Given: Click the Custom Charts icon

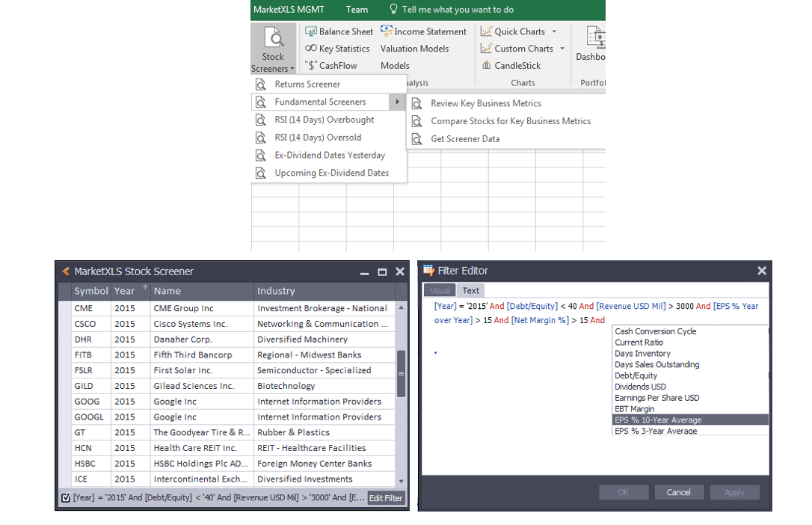Looking at the screenshot, I should (x=486, y=48).
